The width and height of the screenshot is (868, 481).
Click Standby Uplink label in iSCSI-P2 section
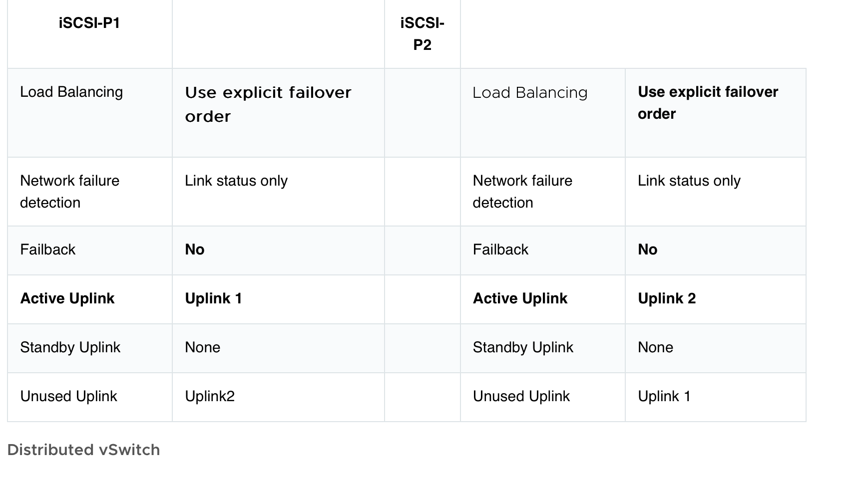coord(522,347)
